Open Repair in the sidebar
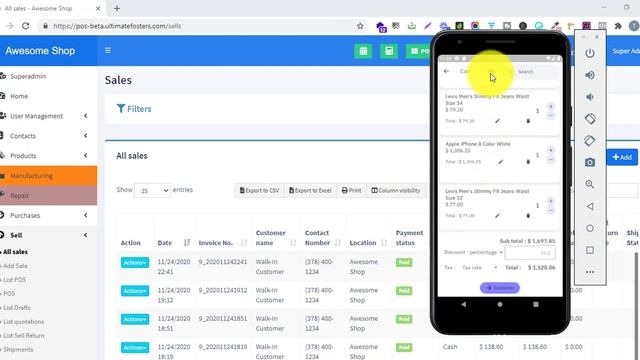640x360 pixels. point(48,195)
